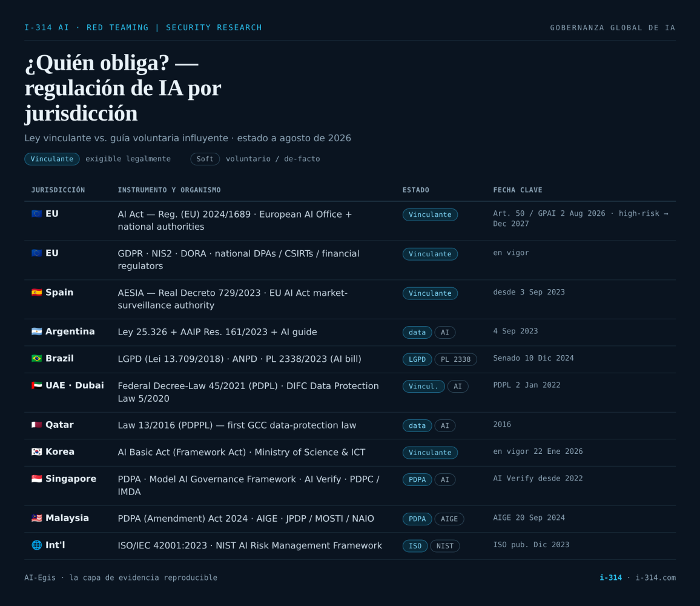Select the Soft legend badge
This screenshot has height=606, width=700.
pos(205,159)
